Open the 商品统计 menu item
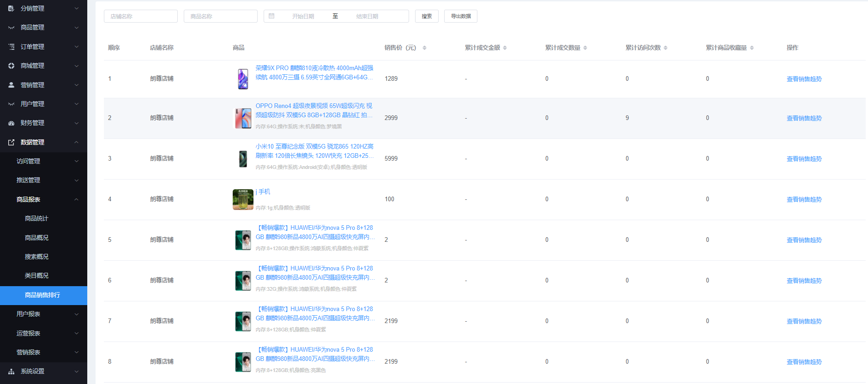The width and height of the screenshot is (868, 384). click(x=36, y=218)
